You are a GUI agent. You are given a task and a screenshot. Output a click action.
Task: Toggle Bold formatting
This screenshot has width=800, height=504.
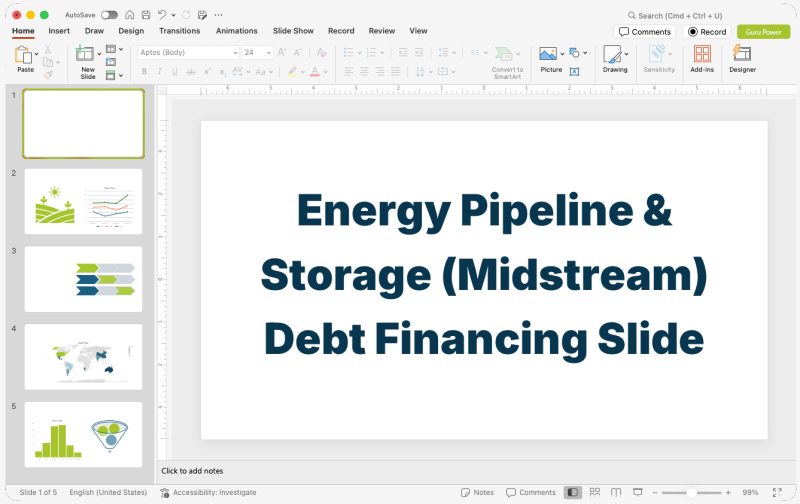pyautogui.click(x=144, y=72)
